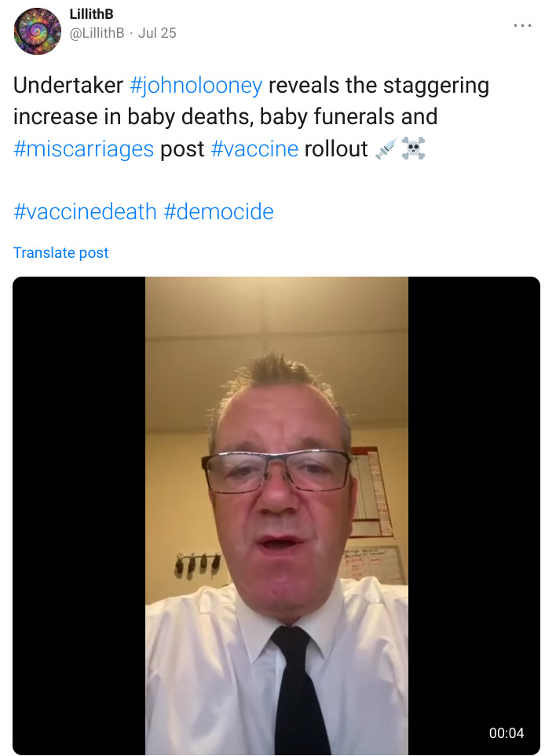The width and height of the screenshot is (545, 756).
Task: Play the embedded video
Action: [276, 516]
